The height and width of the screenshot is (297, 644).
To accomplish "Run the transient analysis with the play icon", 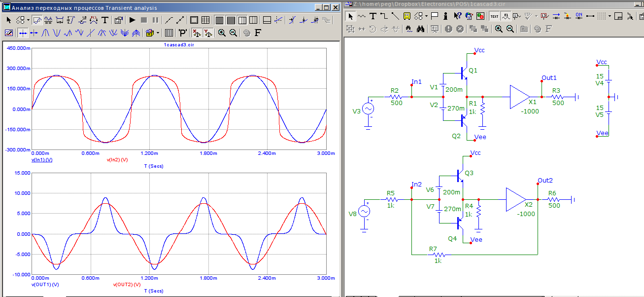I will (x=133, y=20).
